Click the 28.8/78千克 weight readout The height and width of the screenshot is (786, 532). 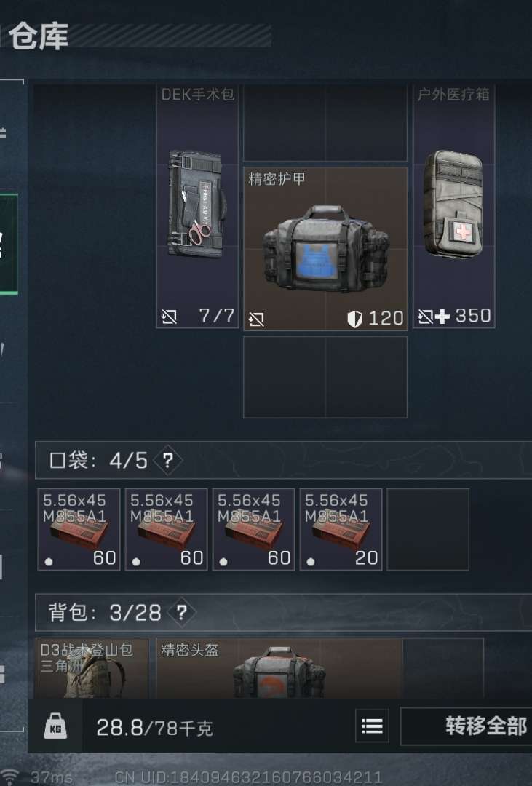tap(154, 727)
